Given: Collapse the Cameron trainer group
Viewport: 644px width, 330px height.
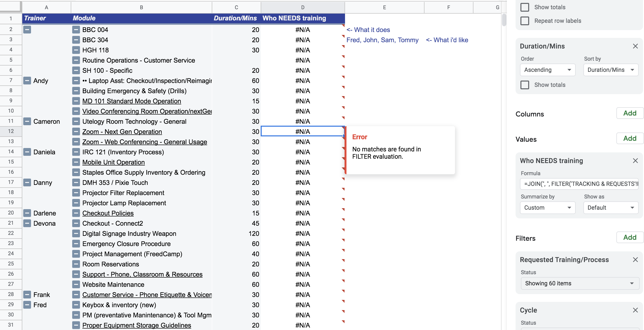Looking at the screenshot, I should [27, 121].
